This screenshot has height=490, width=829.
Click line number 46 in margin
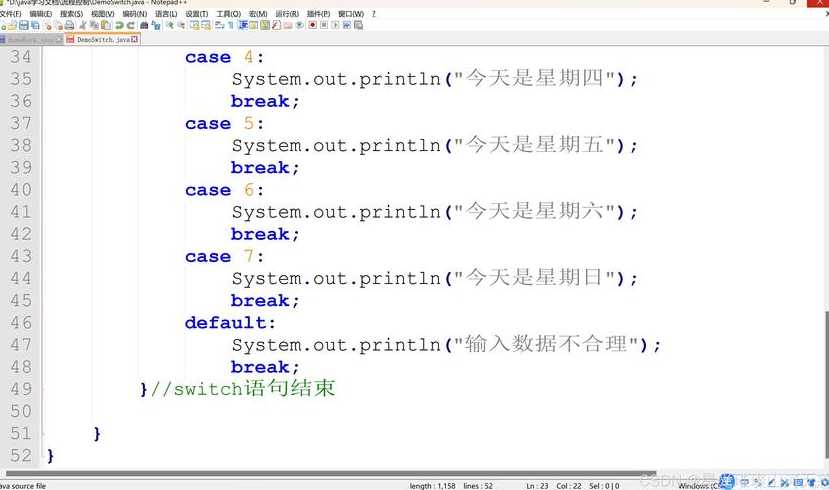21,322
